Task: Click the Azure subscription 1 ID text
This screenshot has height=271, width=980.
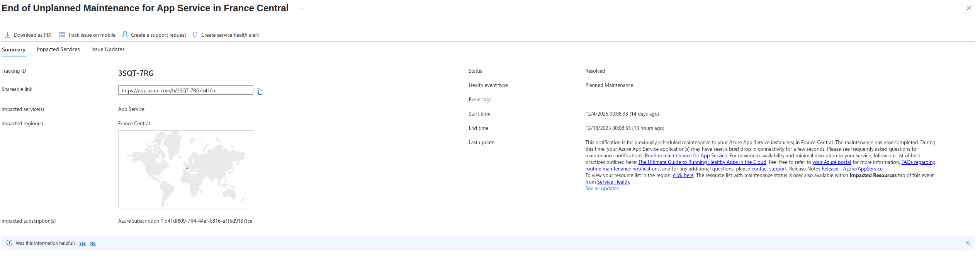Action: coord(185,221)
